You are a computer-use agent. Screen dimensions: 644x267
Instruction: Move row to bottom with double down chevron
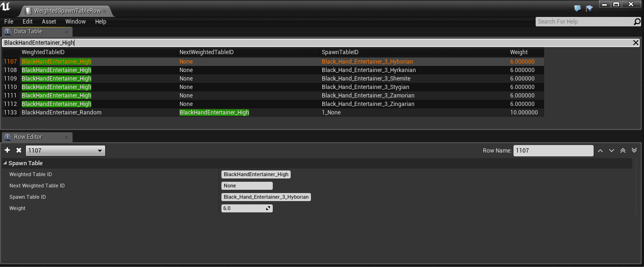634,151
